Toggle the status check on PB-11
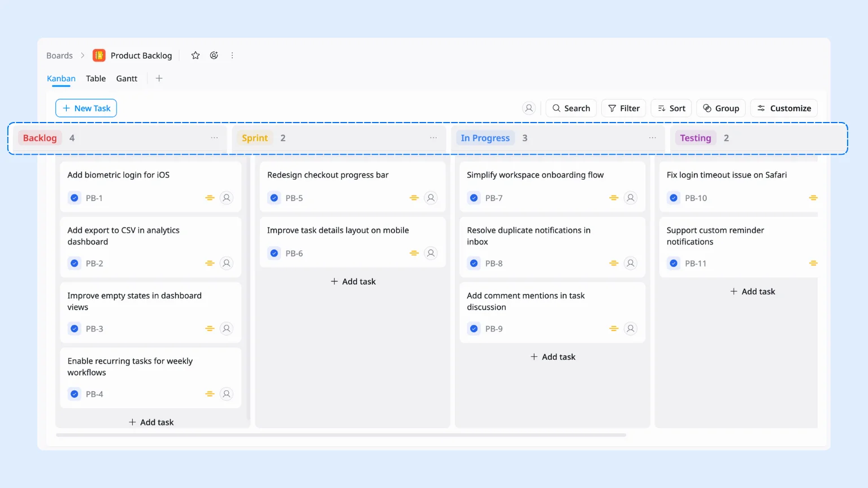868x488 pixels. click(x=674, y=263)
